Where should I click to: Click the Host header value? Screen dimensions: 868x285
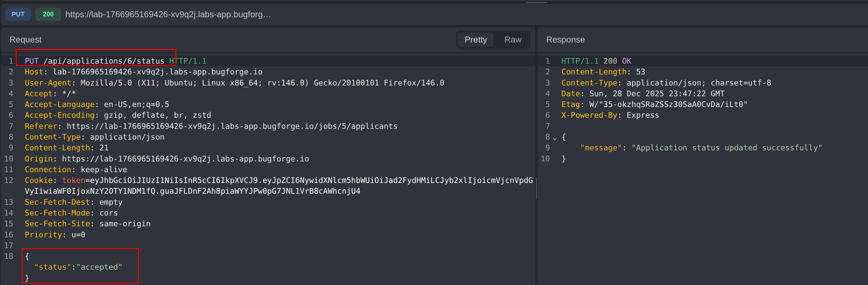tap(157, 72)
